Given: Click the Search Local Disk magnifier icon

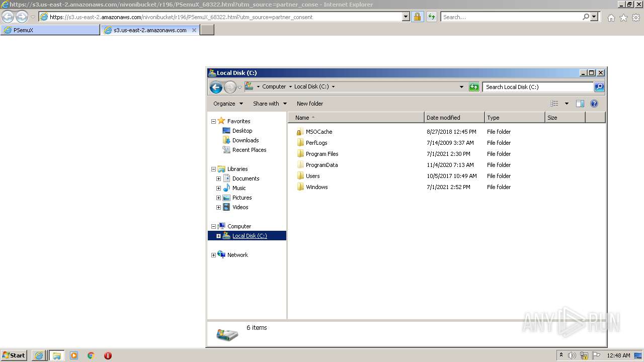Looking at the screenshot, I should pyautogui.click(x=599, y=87).
